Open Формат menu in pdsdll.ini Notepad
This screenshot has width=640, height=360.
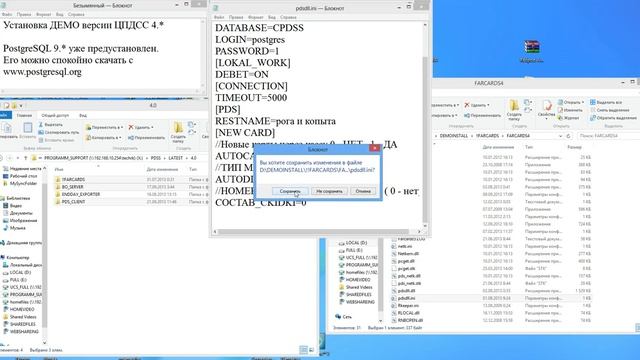(256, 18)
